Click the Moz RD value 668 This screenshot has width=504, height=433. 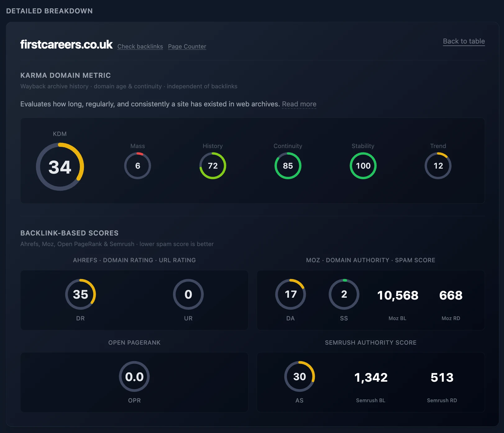click(451, 295)
